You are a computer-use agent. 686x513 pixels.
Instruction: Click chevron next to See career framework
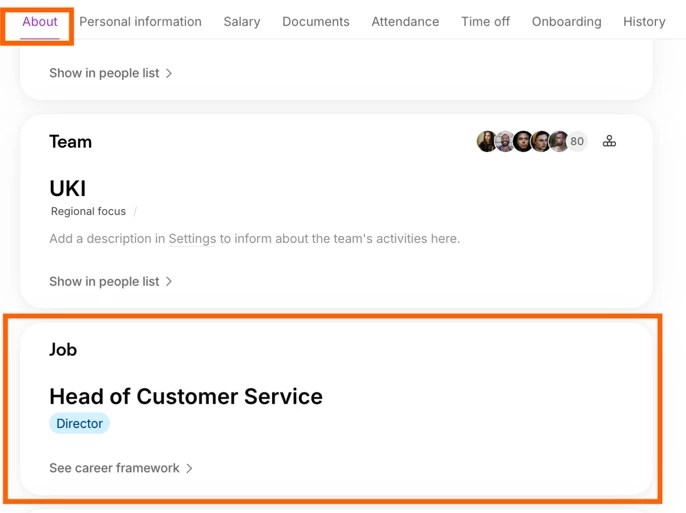189,468
